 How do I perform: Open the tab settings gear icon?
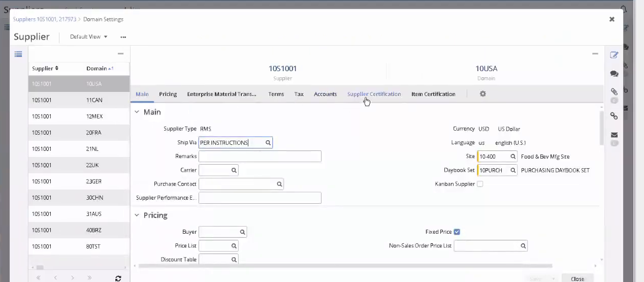point(483,94)
